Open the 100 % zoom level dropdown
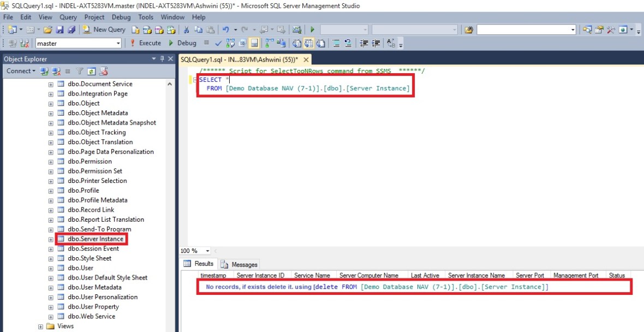The image size is (644, 332). point(208,251)
